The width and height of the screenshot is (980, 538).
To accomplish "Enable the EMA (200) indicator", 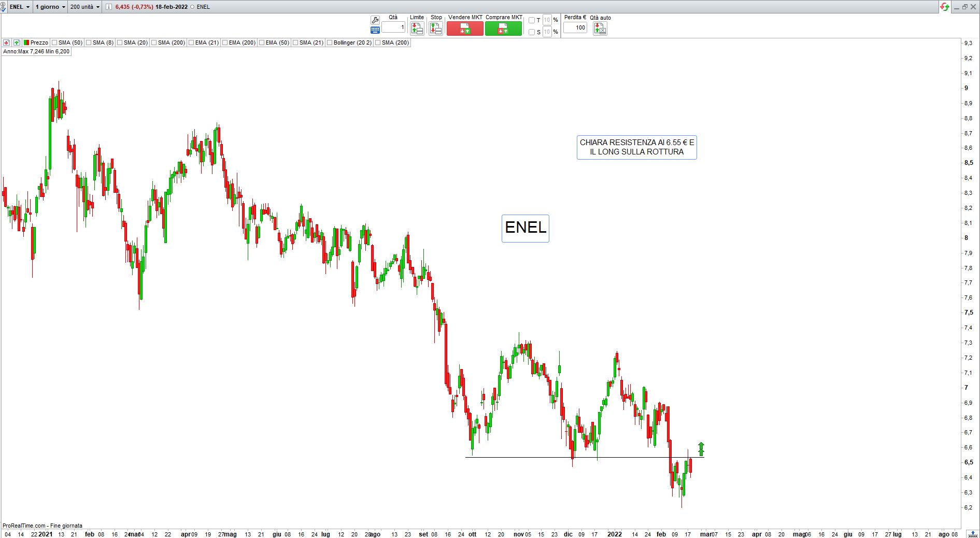I will point(225,43).
